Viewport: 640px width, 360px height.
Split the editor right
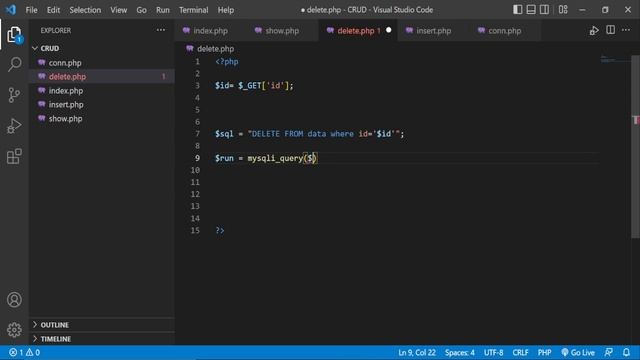(x=611, y=30)
